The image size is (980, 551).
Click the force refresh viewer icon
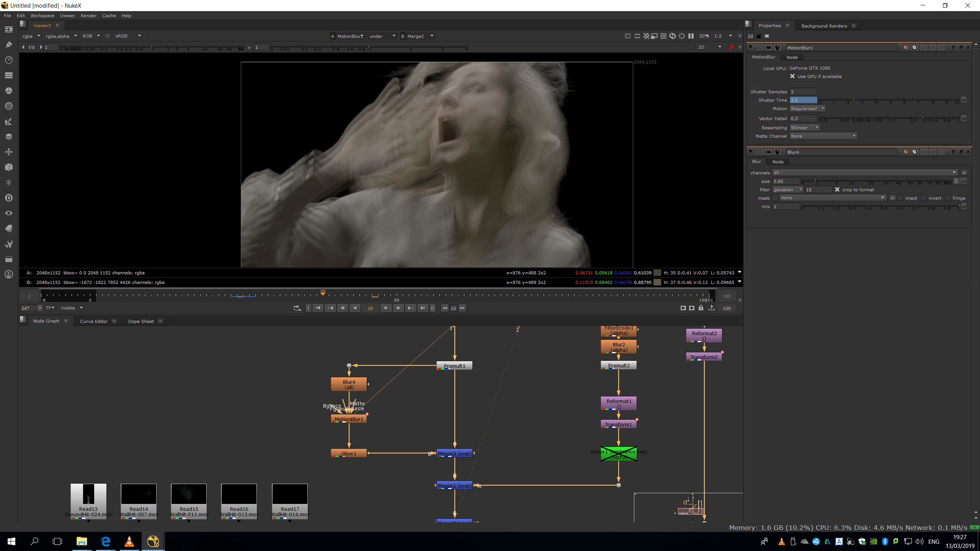pyautogui.click(x=673, y=36)
